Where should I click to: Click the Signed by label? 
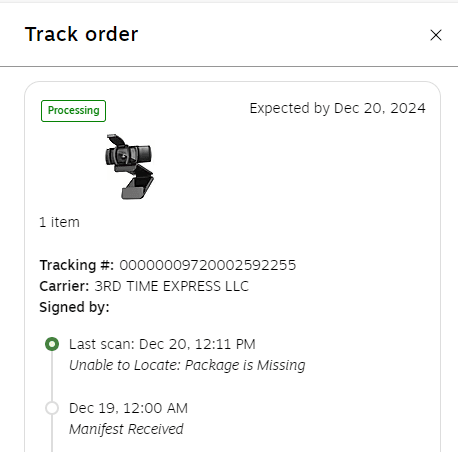point(74,307)
